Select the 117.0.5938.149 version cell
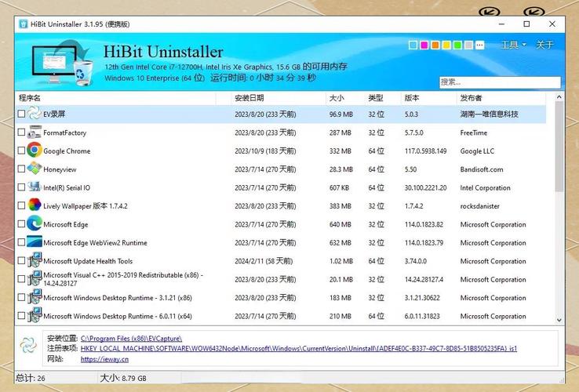579x392 pixels. pos(425,151)
